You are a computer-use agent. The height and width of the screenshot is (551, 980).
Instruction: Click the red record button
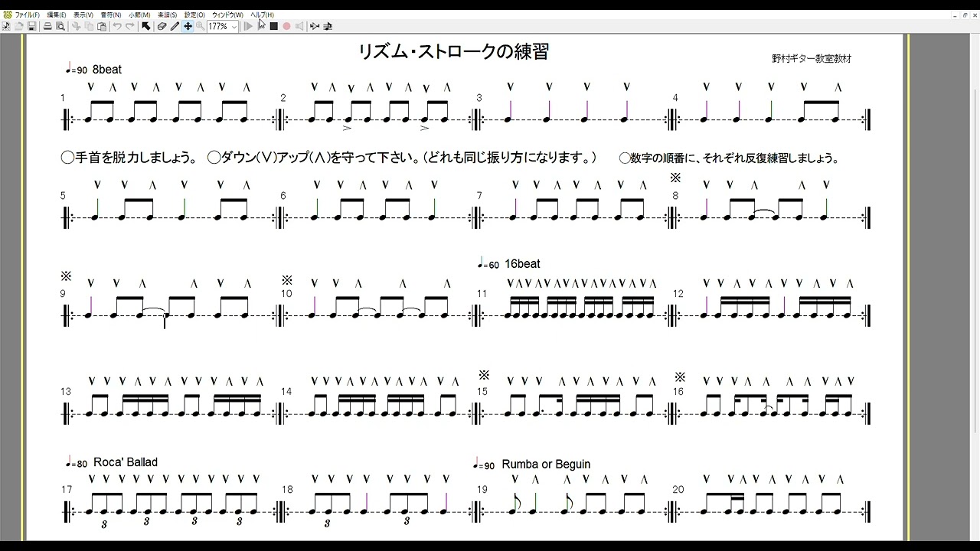[x=286, y=26]
